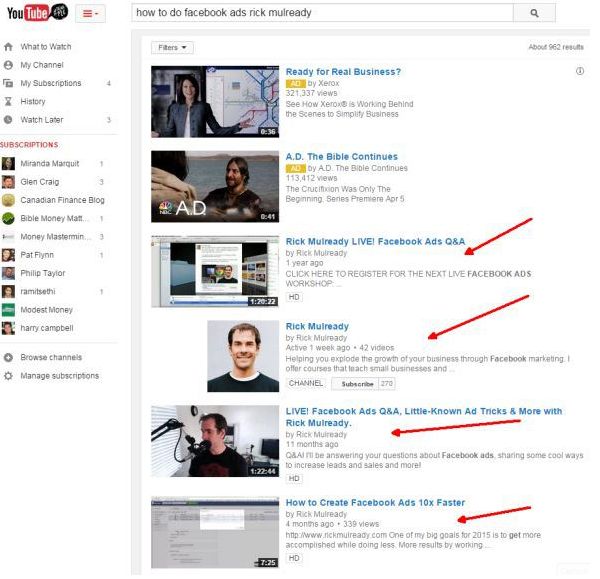
Task: Click 'by Xerox' advertiser link
Action: (x=323, y=83)
